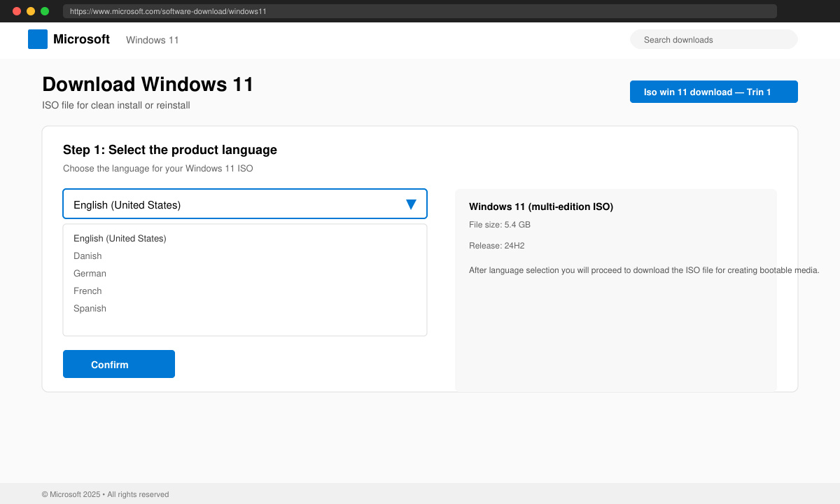Click the Microsoft 2025 copyright footer text
Image resolution: width=840 pixels, height=504 pixels.
(x=105, y=494)
